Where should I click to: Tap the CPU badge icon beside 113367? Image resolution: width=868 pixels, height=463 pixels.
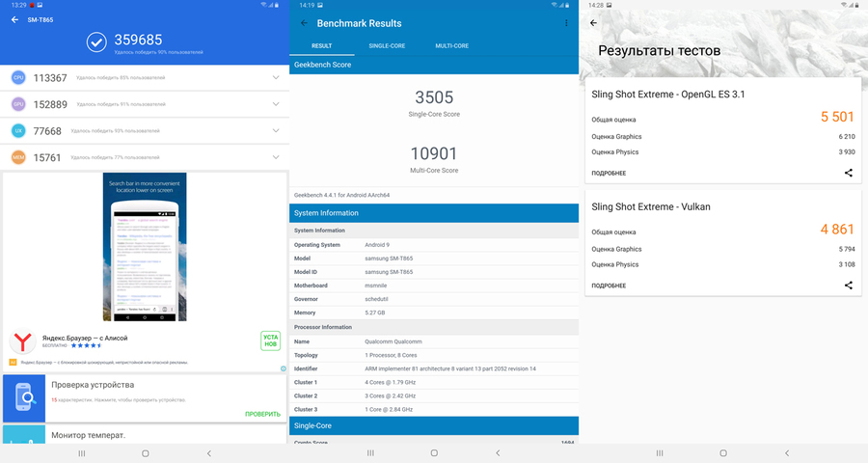(x=18, y=77)
